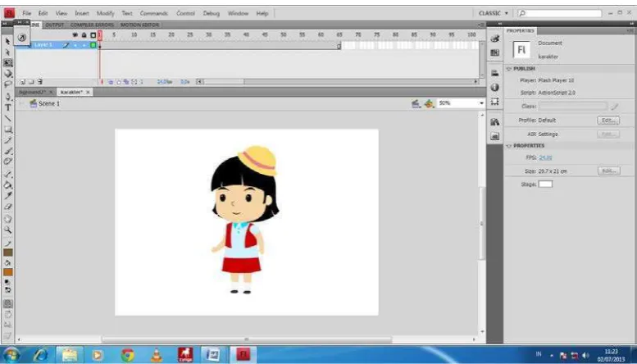The image size is (637, 364).
Task: Open the Stage background color swatch
Action: [545, 184]
